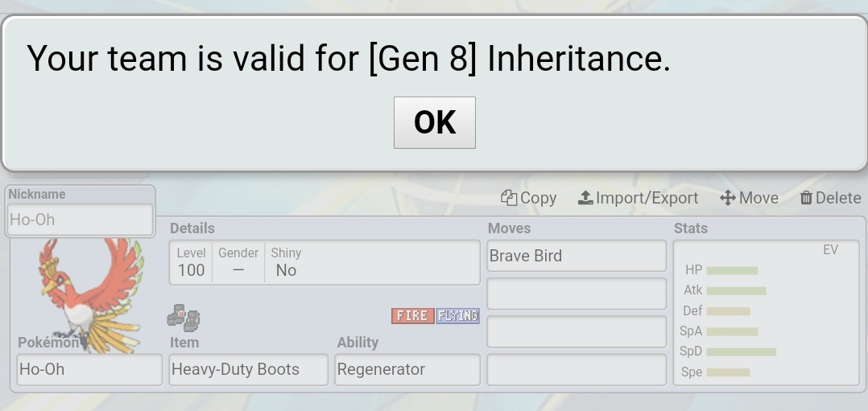Open the Item field Heavy-Duty Boots

(249, 369)
